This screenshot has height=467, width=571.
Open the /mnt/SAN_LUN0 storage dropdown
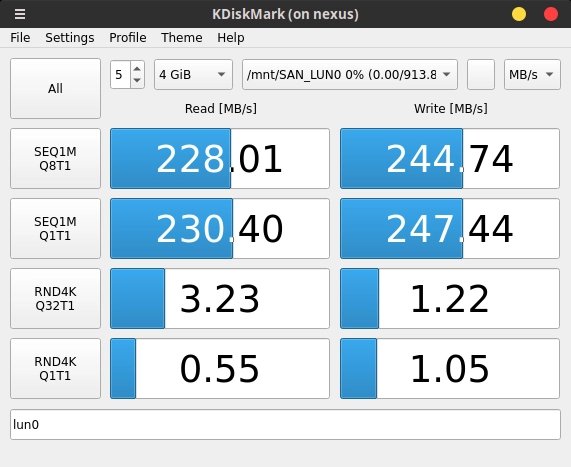[x=350, y=75]
